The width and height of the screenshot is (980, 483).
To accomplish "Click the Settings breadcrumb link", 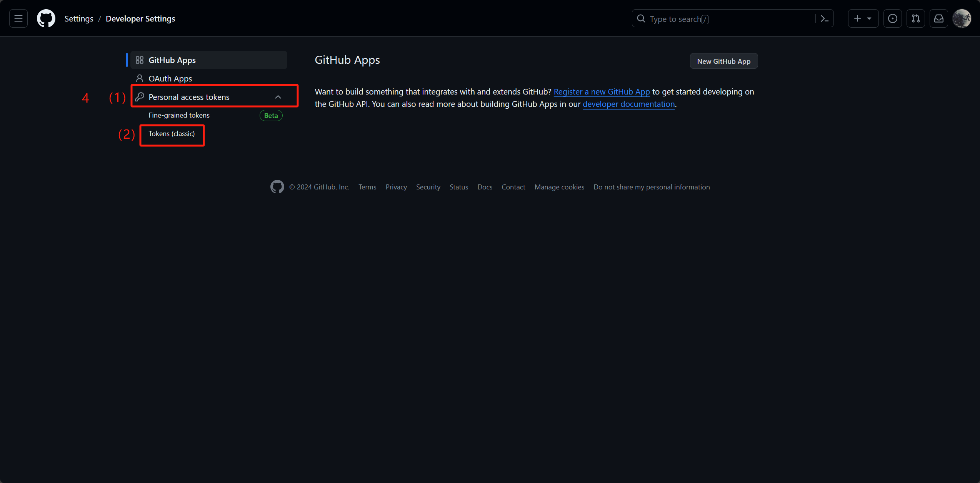I will tap(79, 18).
